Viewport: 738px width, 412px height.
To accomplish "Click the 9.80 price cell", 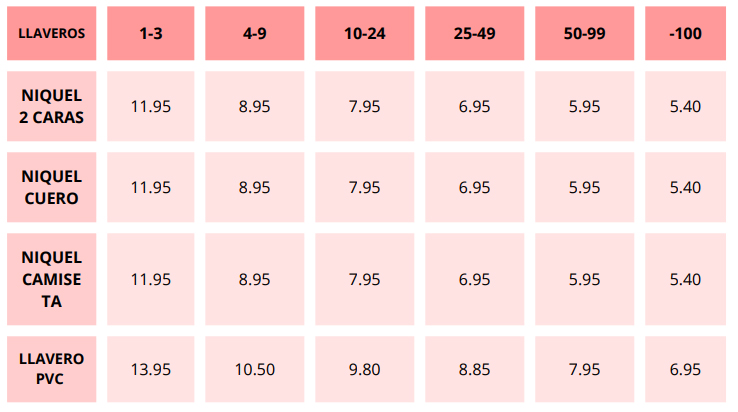I will click(x=365, y=369).
